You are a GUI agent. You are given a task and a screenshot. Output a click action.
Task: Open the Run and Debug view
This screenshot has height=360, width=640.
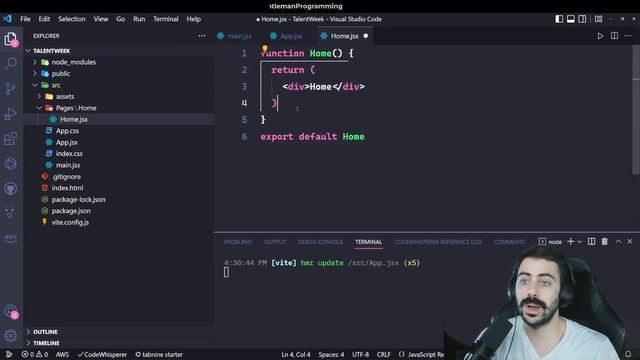[x=11, y=113]
